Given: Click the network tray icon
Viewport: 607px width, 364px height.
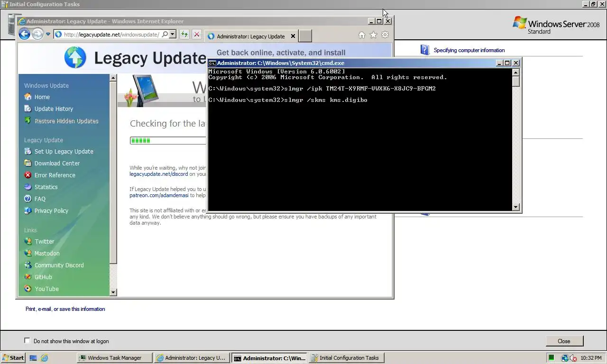Looking at the screenshot, I should coord(564,358).
